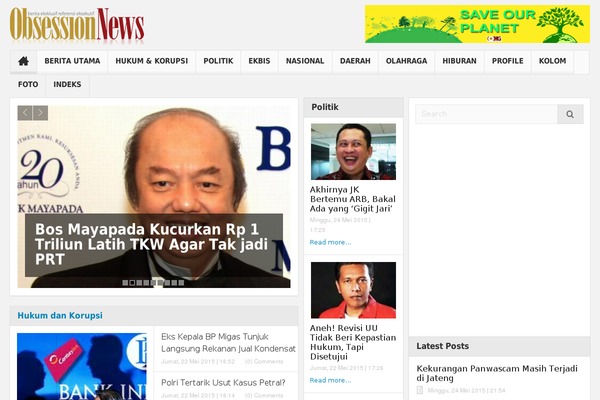The width and height of the screenshot is (600, 400).
Task: Click date Minggu, 24 Mei 2015 | 21:54
Action: 466,390
